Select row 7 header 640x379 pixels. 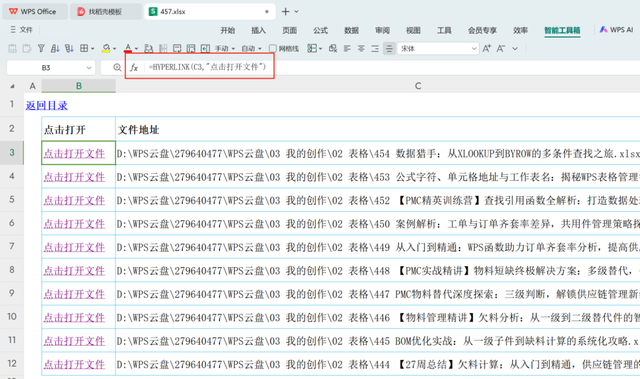click(12, 246)
